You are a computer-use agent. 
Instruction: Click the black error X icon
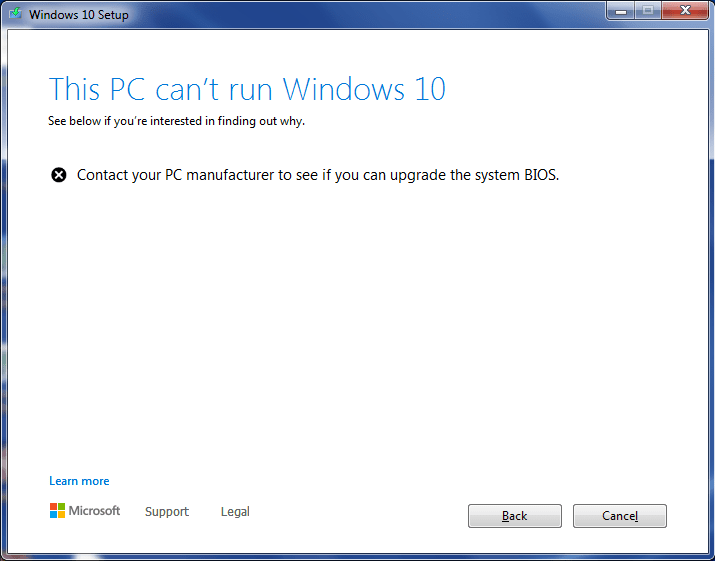(58, 175)
